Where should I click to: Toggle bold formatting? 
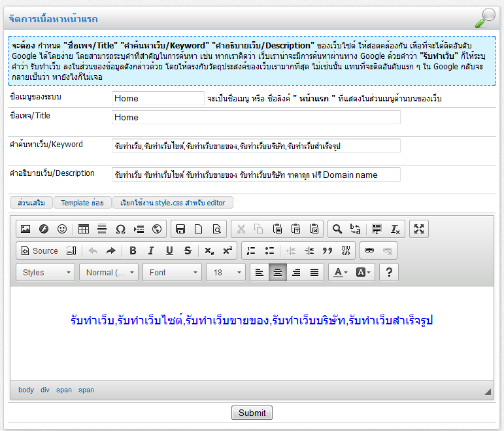point(133,250)
